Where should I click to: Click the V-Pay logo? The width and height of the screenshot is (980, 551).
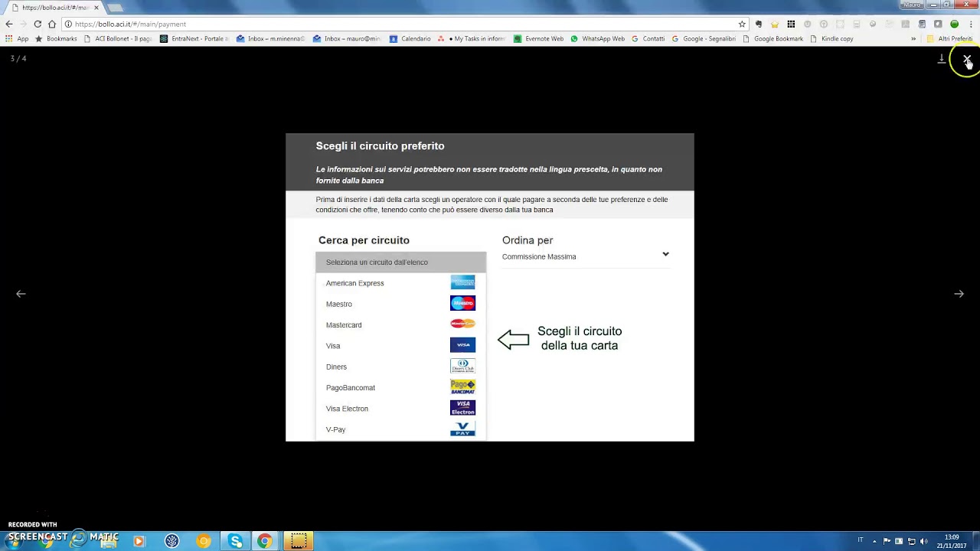click(x=462, y=429)
